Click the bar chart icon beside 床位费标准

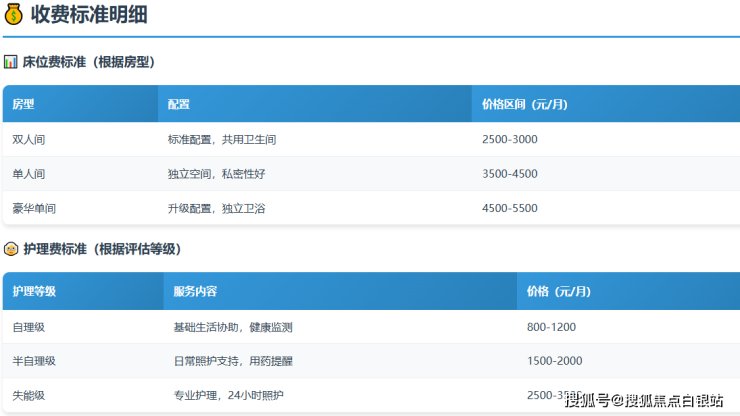tap(10, 62)
